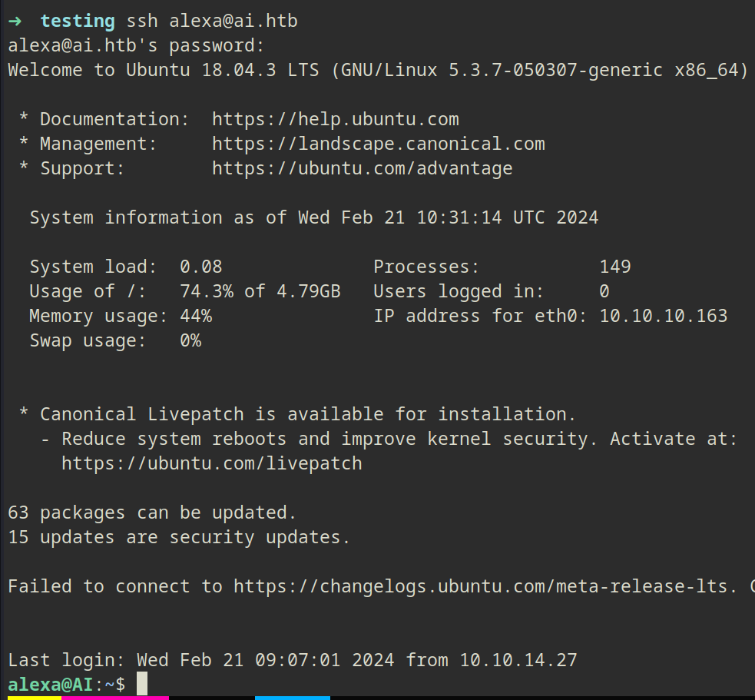The height and width of the screenshot is (700, 755).
Task: Click the help.ubuntu.com documentation link
Action: coord(335,119)
